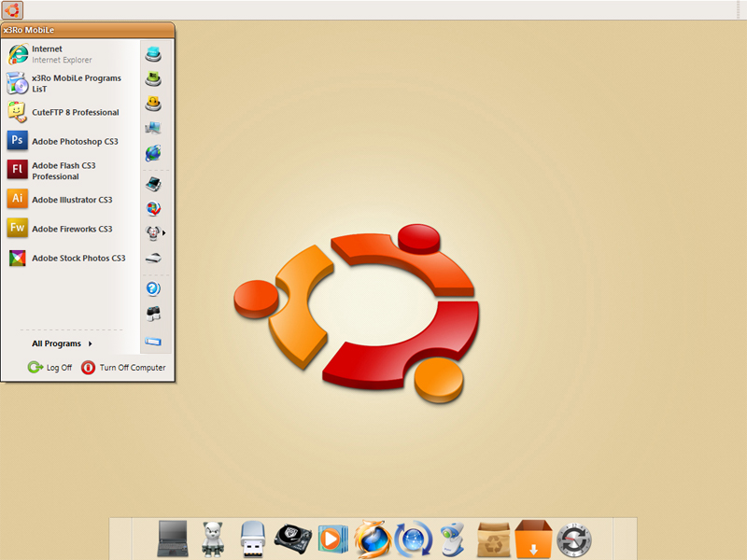Open the Run icon at column bottom
The width and height of the screenshot is (747, 560).
[x=153, y=342]
